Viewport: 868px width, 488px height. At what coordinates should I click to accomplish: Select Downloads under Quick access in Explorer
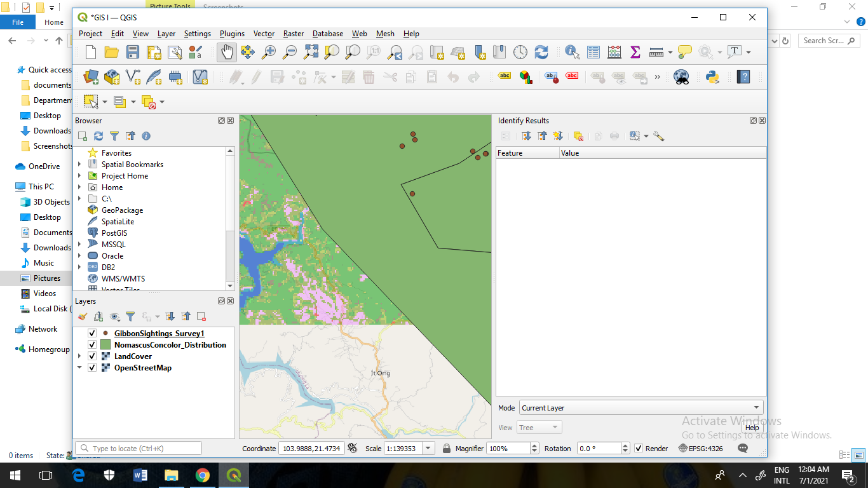point(52,131)
